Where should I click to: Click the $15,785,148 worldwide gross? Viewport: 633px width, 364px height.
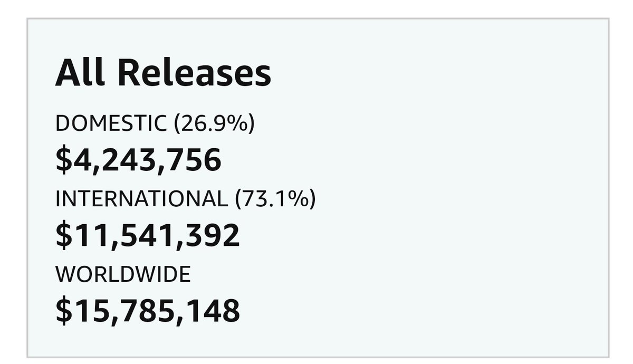coord(148,311)
